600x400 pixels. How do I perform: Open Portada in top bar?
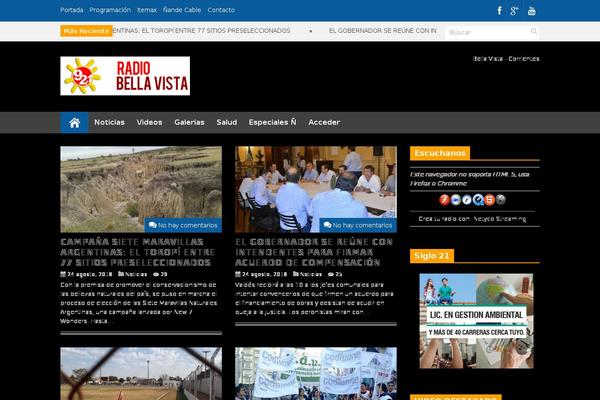click(72, 10)
